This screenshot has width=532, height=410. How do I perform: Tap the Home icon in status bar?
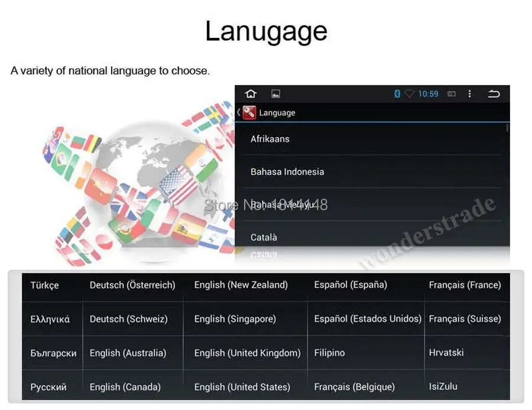251,93
